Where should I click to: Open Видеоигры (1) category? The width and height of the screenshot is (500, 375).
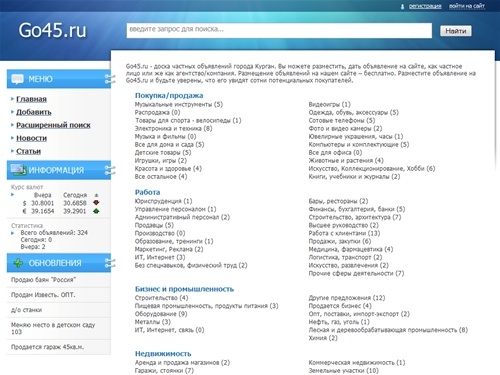(329, 104)
